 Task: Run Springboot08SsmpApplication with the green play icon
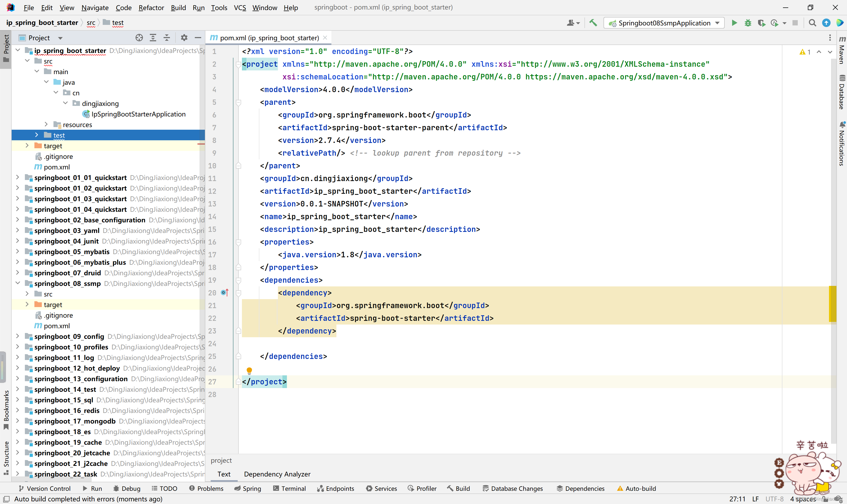coord(734,23)
